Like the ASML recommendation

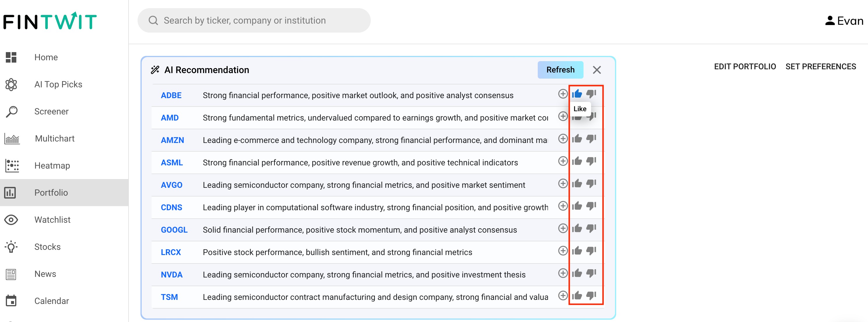577,161
